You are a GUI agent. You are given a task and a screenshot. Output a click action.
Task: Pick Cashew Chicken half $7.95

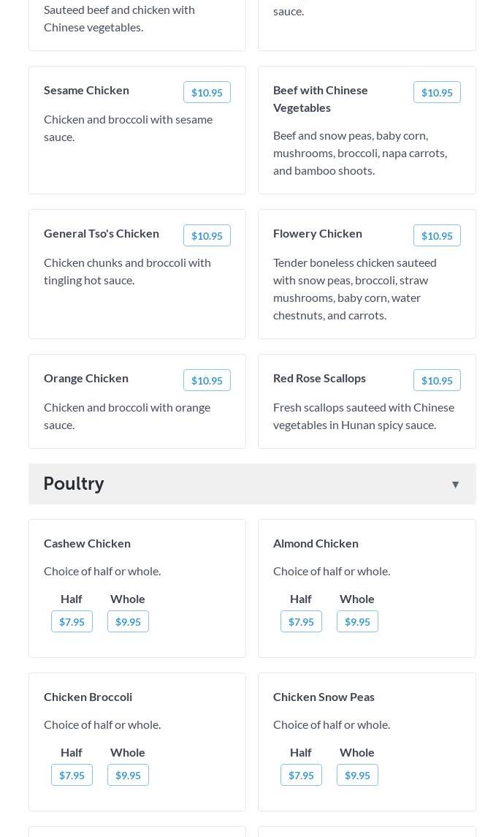(72, 621)
